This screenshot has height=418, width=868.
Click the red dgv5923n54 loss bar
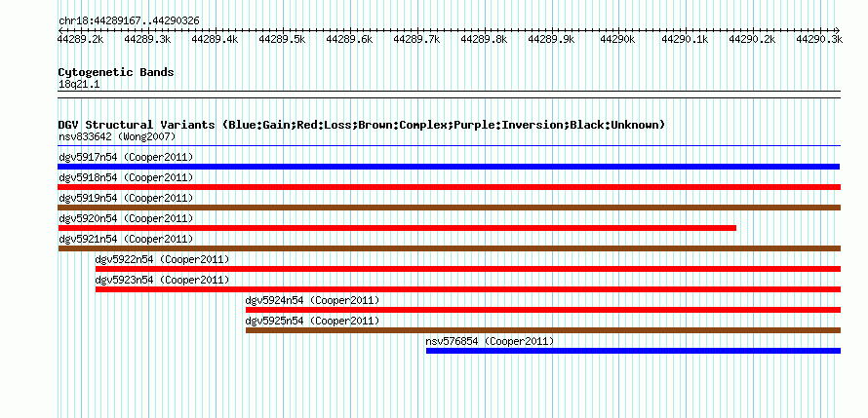[468, 289]
